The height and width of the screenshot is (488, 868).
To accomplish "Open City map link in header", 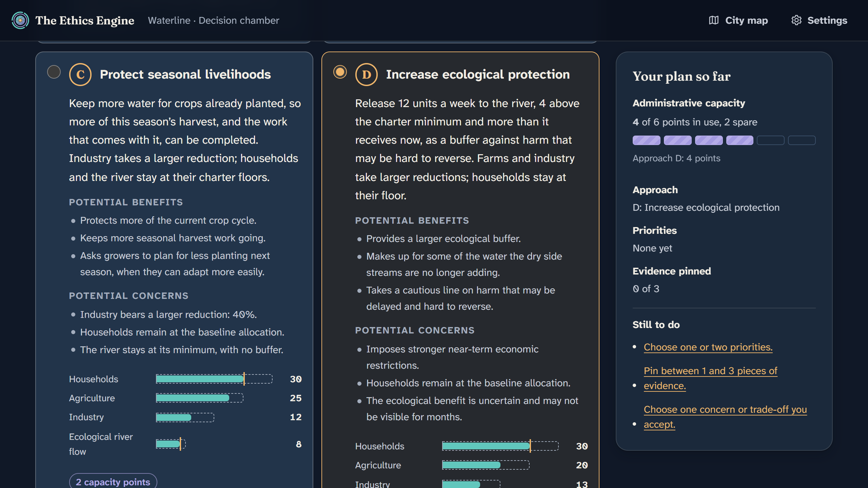I will click(738, 20).
